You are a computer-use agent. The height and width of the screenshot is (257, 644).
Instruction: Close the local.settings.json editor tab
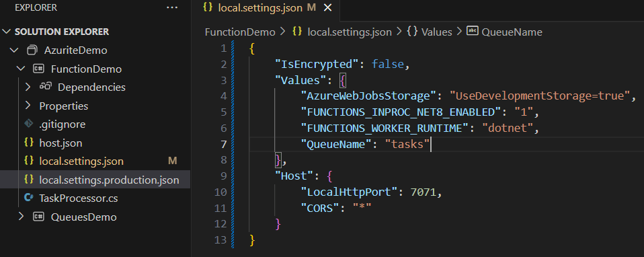coord(327,8)
